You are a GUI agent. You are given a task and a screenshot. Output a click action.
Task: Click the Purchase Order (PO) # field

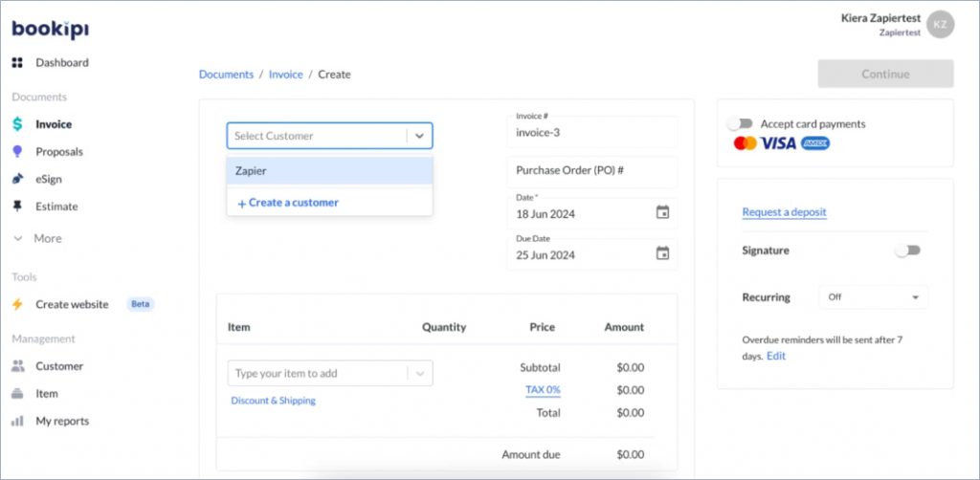(x=591, y=171)
